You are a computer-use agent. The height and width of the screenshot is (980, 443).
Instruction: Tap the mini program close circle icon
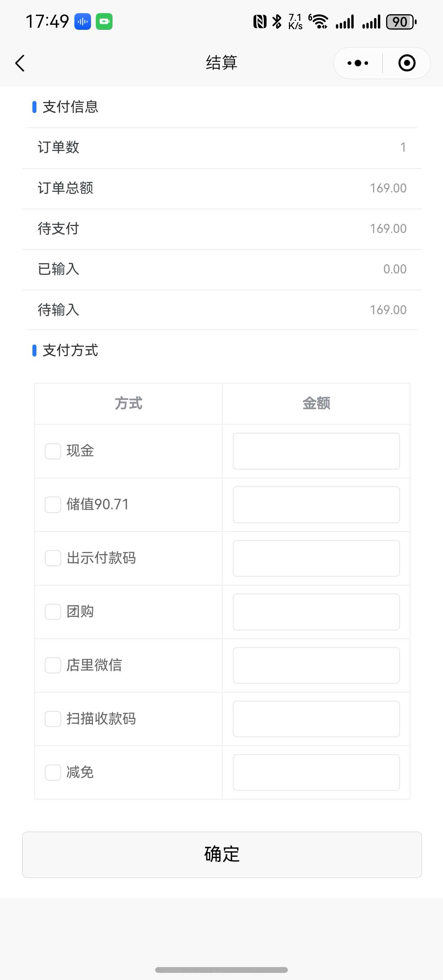tap(407, 63)
